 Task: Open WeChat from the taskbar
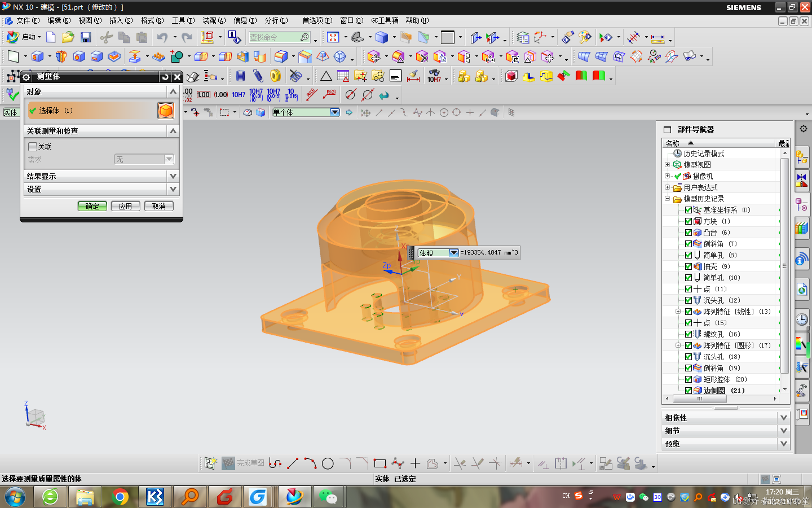pyautogui.click(x=328, y=497)
